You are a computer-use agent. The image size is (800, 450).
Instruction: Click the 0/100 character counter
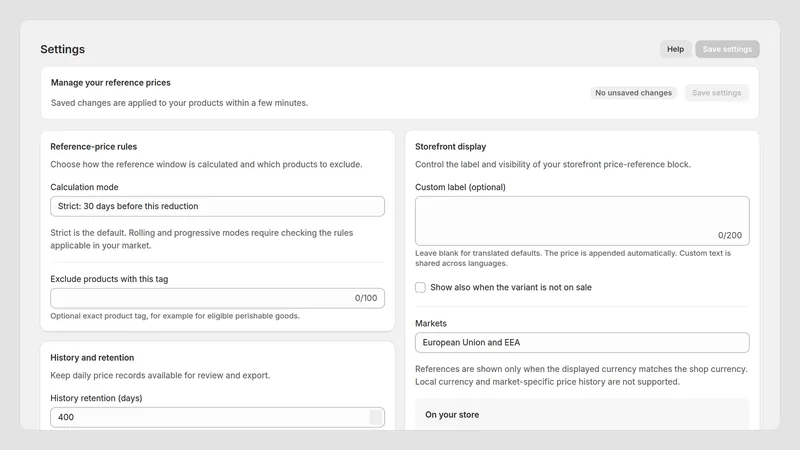pyautogui.click(x=366, y=298)
